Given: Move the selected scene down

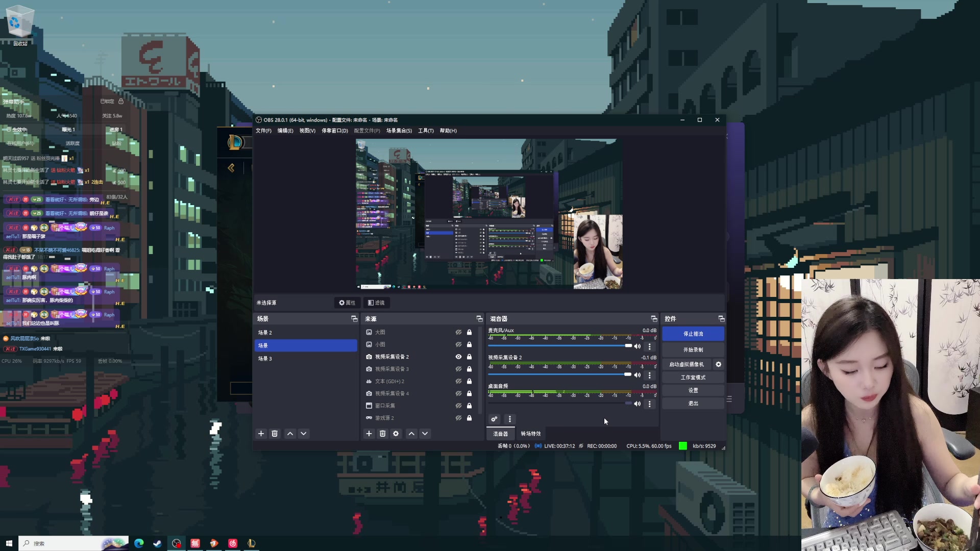Looking at the screenshot, I should pos(304,434).
